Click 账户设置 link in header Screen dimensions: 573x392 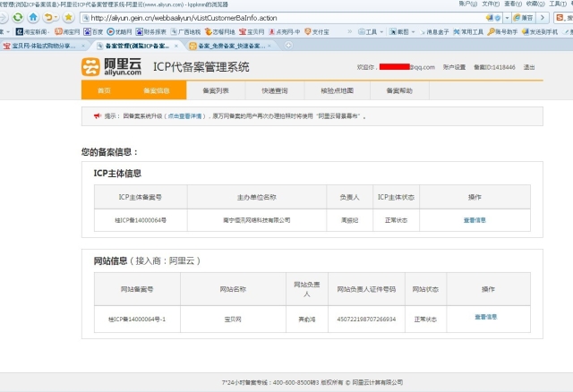[x=454, y=67]
